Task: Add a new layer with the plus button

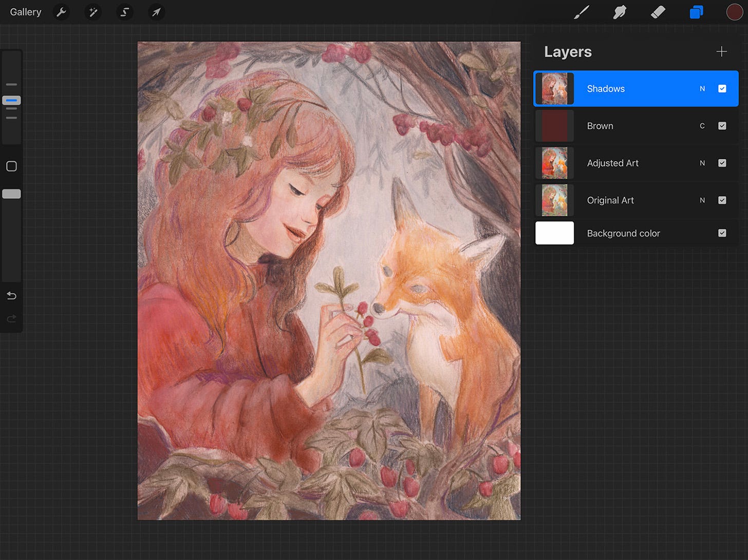Action: click(x=721, y=51)
